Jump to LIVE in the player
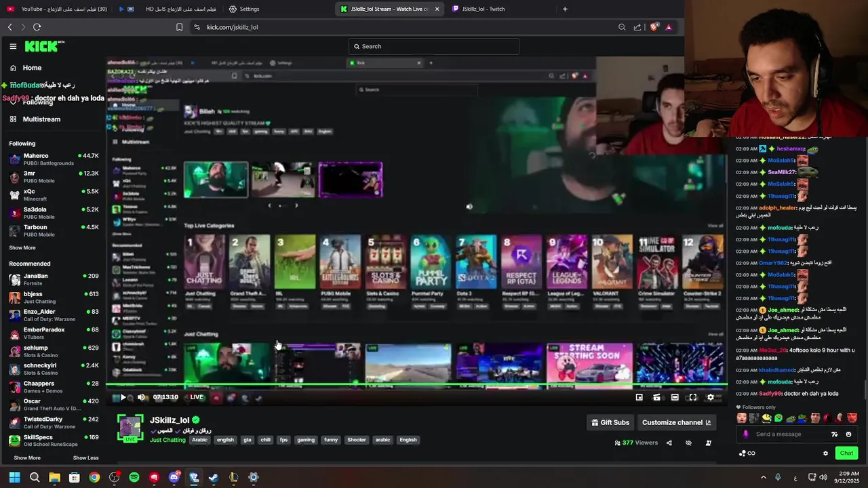The image size is (868, 488). [x=197, y=397]
